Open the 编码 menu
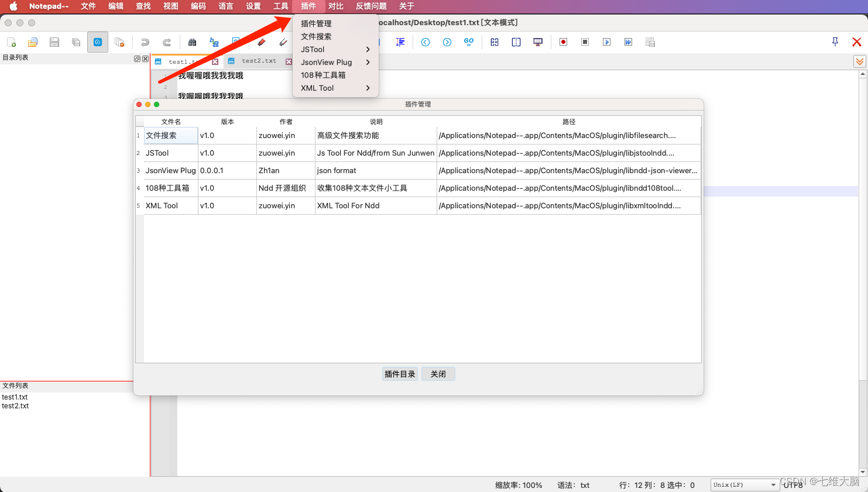The width and height of the screenshot is (868, 492). click(198, 6)
